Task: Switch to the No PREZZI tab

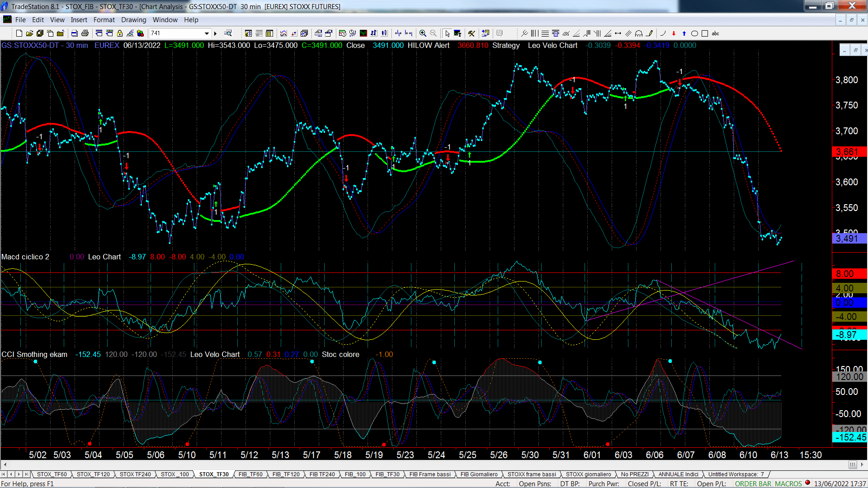Action: coord(635,474)
